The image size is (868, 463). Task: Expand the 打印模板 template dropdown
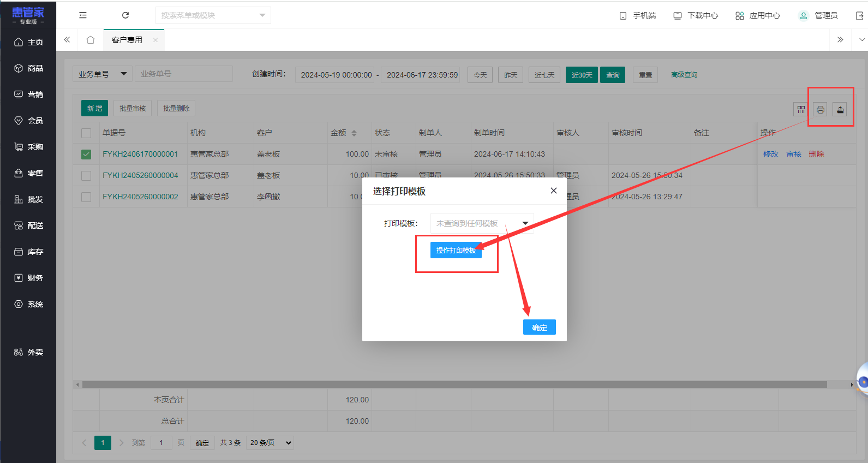click(482, 223)
